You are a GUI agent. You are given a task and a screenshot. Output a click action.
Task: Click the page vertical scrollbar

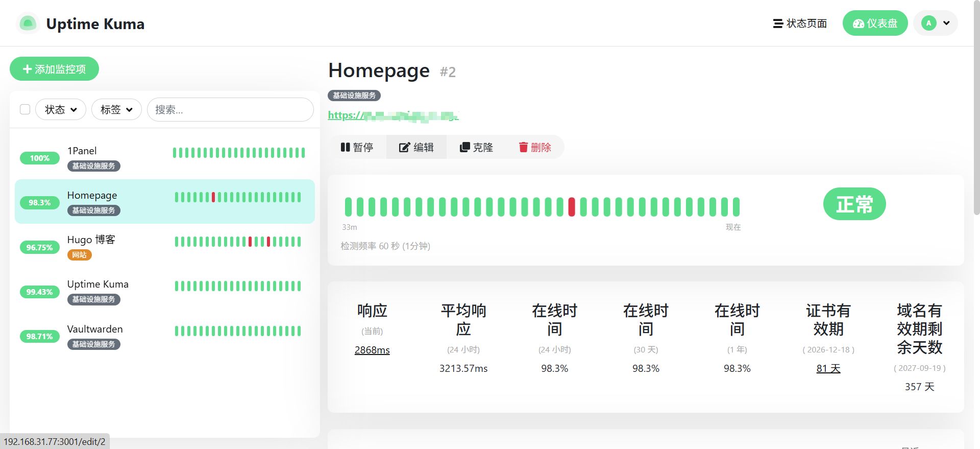[976, 107]
